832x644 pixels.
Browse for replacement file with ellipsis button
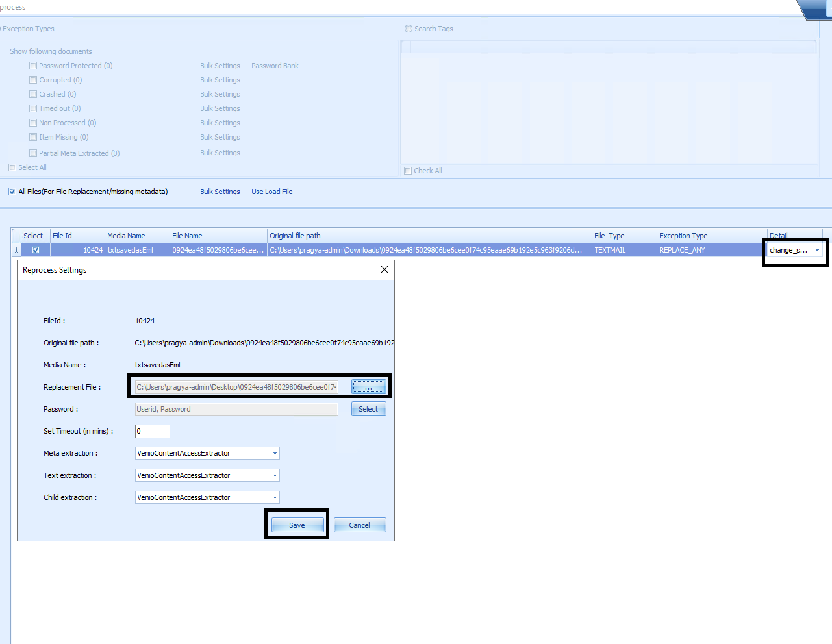coord(368,387)
